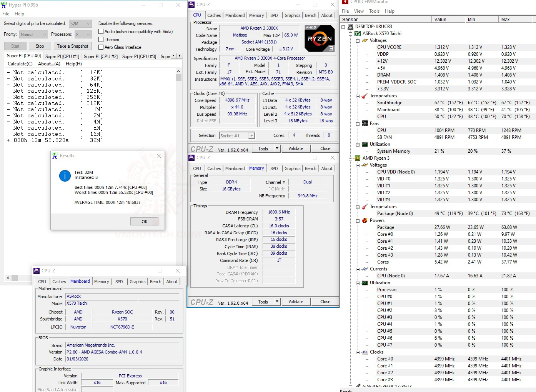The width and height of the screenshot is (536, 392).
Task: Open the HWMonitor View menu
Action: (x=359, y=11)
